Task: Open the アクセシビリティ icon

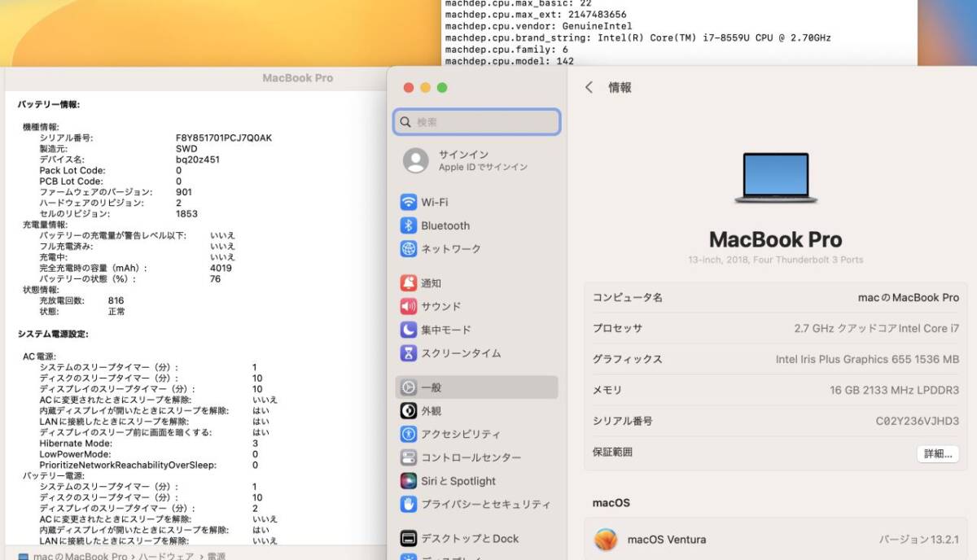Action: 408,434
